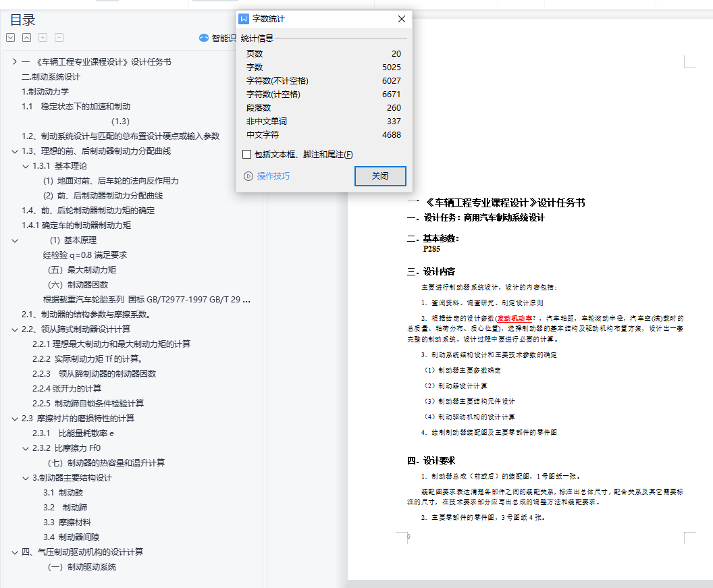The width and height of the screenshot is (713, 588).
Task: Collapse 2.3 摩擦衬片的磨损特性的计算 section
Action: (15, 419)
